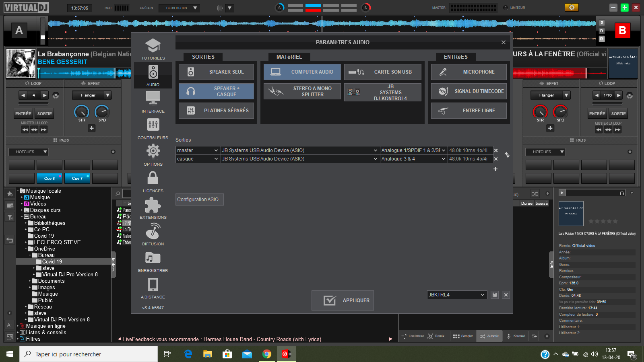Open the Diffusion broadcast section

pyautogui.click(x=153, y=235)
